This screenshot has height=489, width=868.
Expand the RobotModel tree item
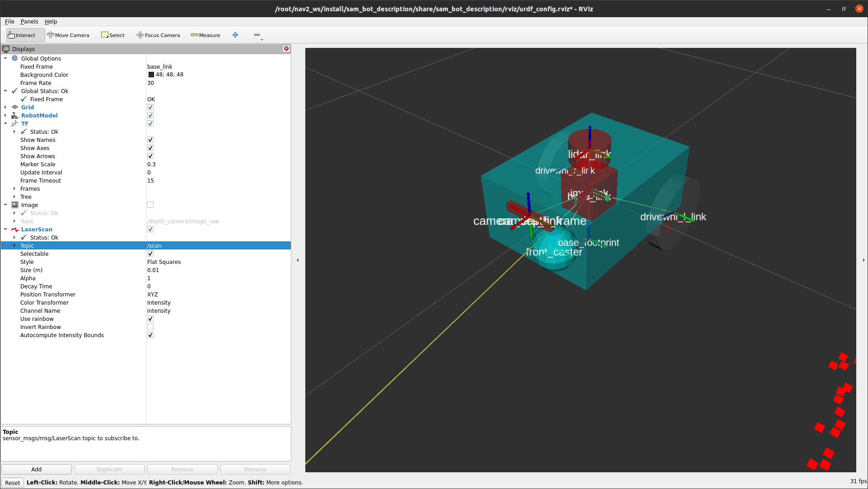click(5, 115)
